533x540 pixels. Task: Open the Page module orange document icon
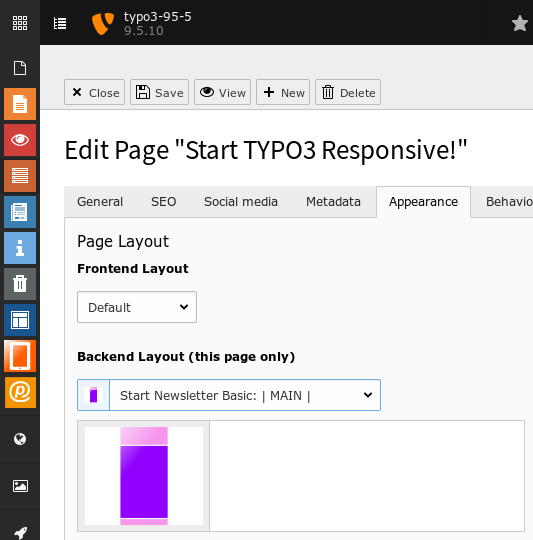click(x=20, y=104)
